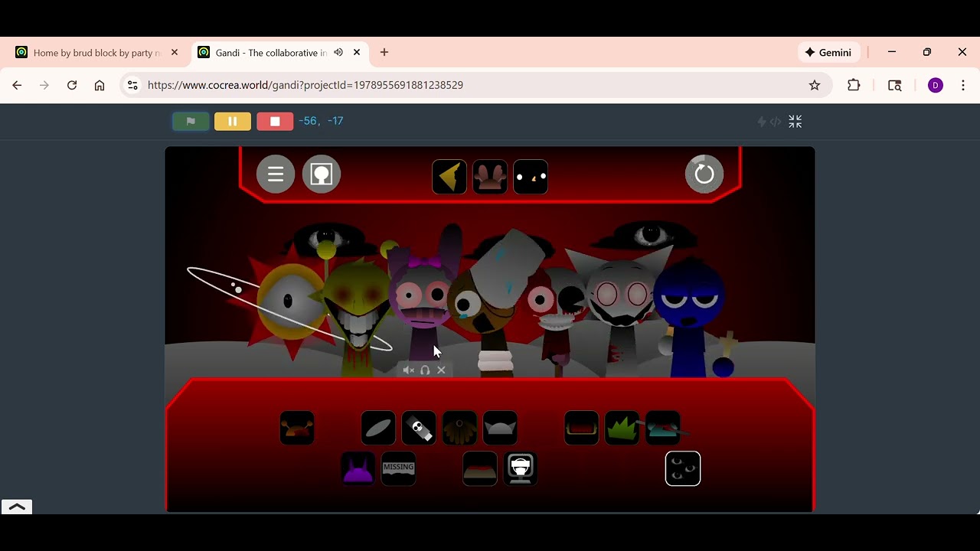Select the Gandi collaborative tab
The width and height of the screenshot is (980, 551).
(271, 53)
